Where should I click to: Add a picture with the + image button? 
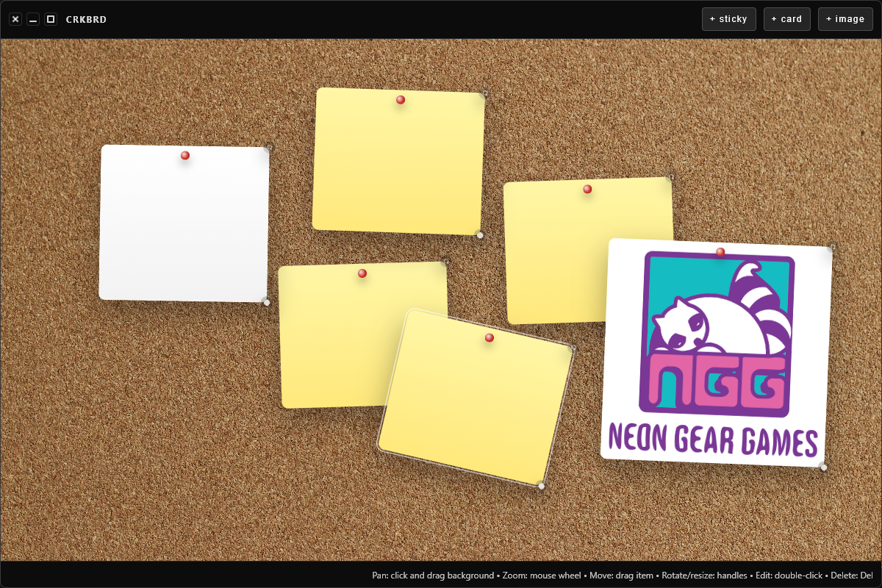(x=845, y=19)
